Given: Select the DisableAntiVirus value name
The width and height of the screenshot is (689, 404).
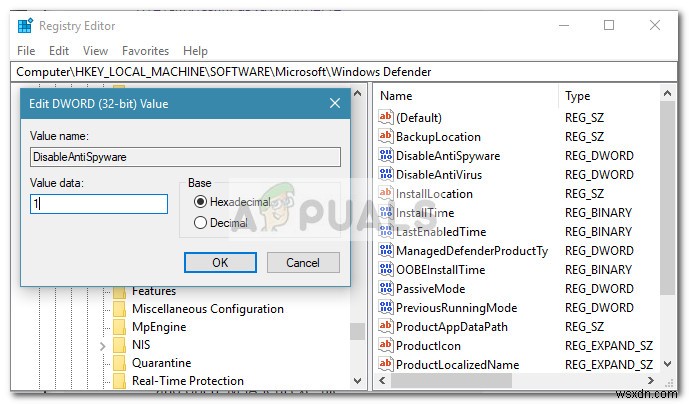Looking at the screenshot, I should tap(439, 175).
